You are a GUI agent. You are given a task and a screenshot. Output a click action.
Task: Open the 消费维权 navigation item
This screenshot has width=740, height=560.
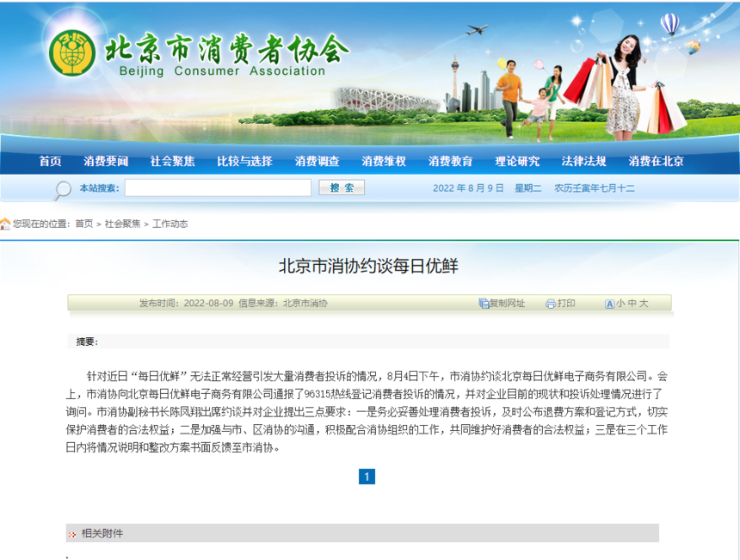point(384,162)
